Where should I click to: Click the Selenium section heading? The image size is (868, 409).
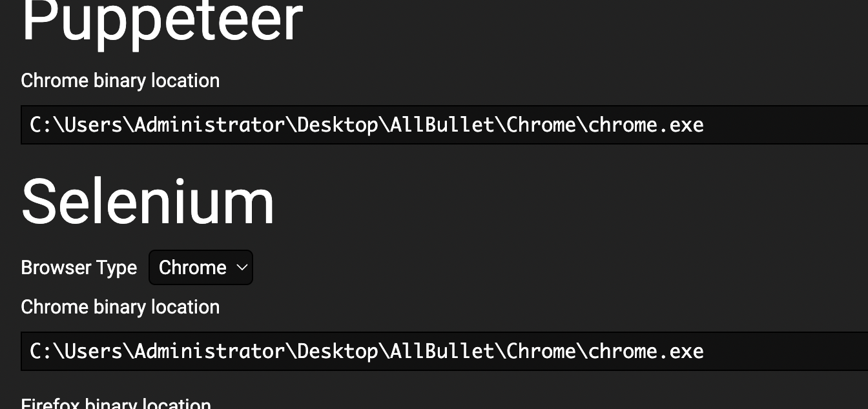click(148, 201)
